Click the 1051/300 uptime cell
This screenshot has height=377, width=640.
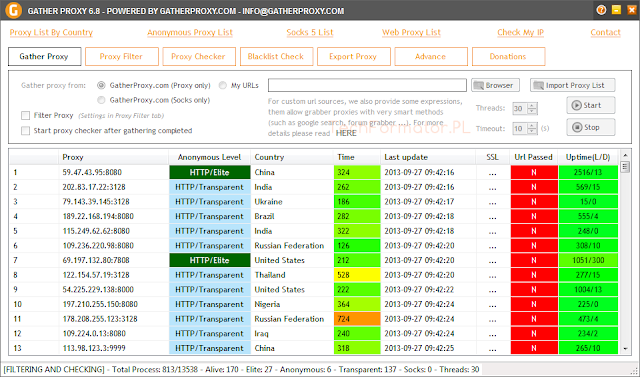(x=588, y=260)
